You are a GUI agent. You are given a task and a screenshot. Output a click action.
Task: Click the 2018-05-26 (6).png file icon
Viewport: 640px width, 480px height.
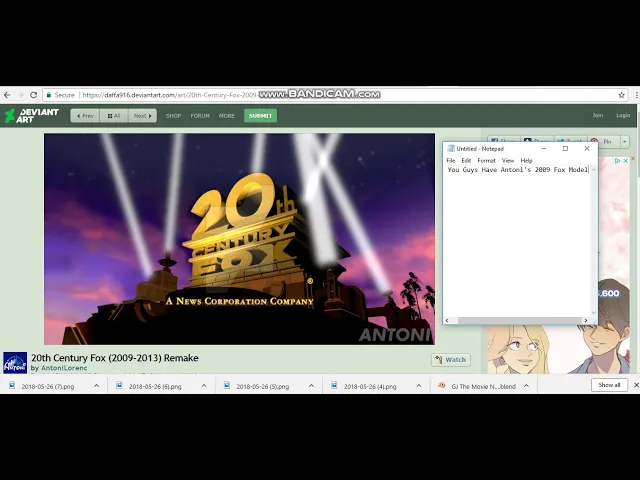coord(119,385)
